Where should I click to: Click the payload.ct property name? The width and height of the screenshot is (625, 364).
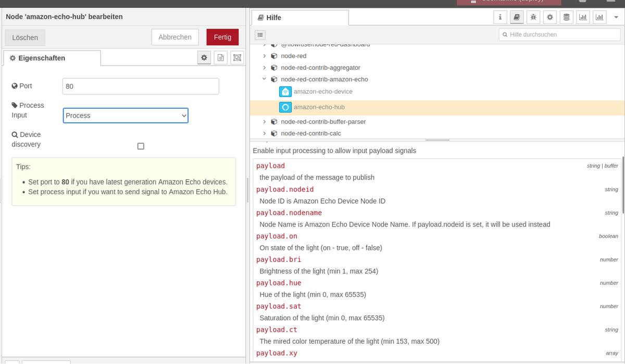click(x=277, y=330)
